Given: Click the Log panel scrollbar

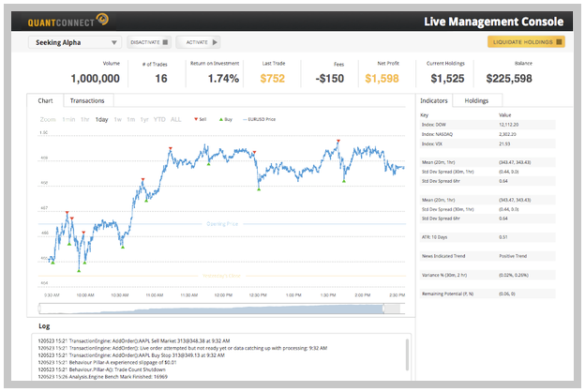Looking at the screenshot, I should pyautogui.click(x=409, y=355).
